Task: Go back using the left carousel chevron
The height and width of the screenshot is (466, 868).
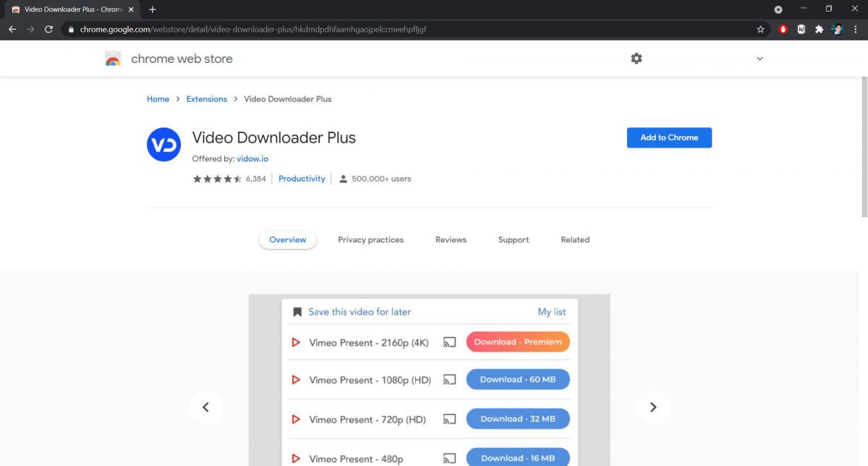Action: click(x=206, y=407)
